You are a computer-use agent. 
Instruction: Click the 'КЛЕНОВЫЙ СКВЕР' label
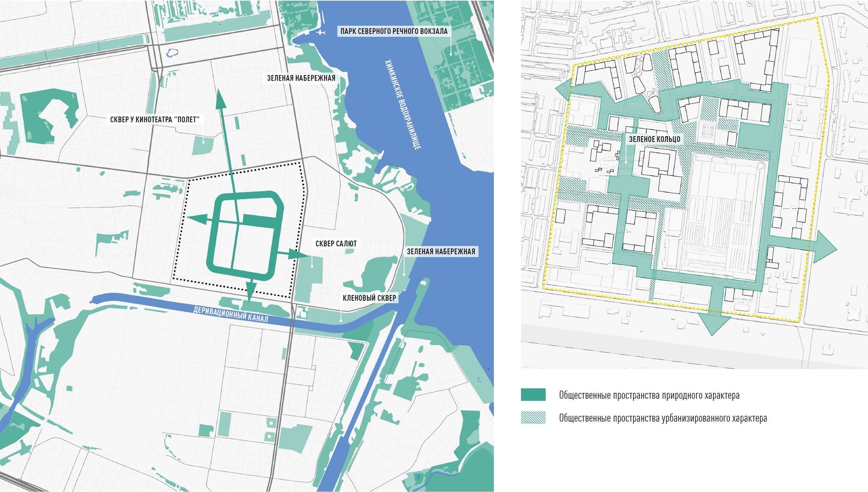369,298
